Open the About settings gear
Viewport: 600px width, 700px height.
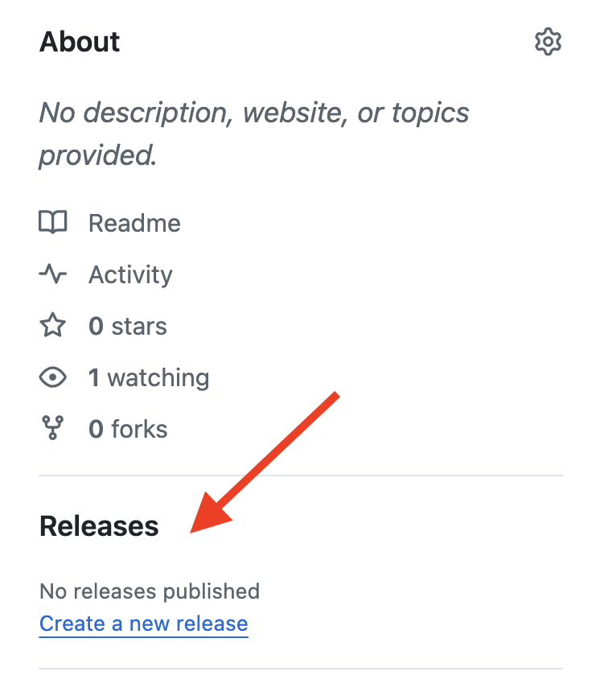[x=548, y=41]
